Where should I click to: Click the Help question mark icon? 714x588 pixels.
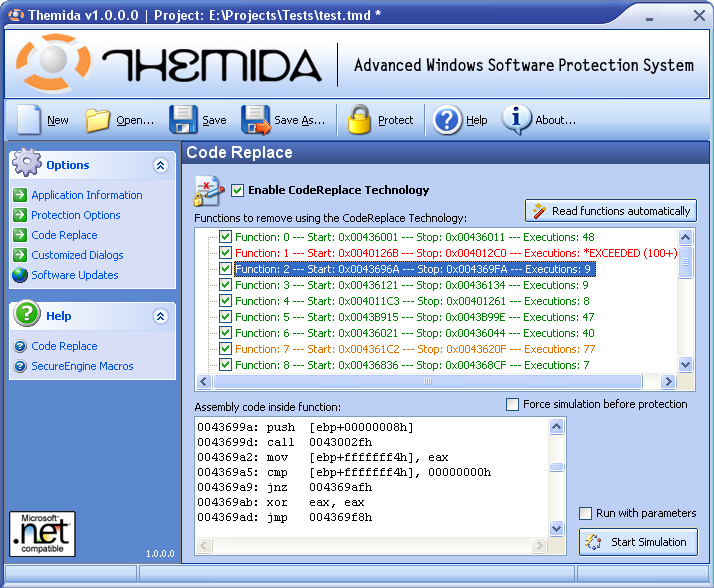(x=447, y=120)
